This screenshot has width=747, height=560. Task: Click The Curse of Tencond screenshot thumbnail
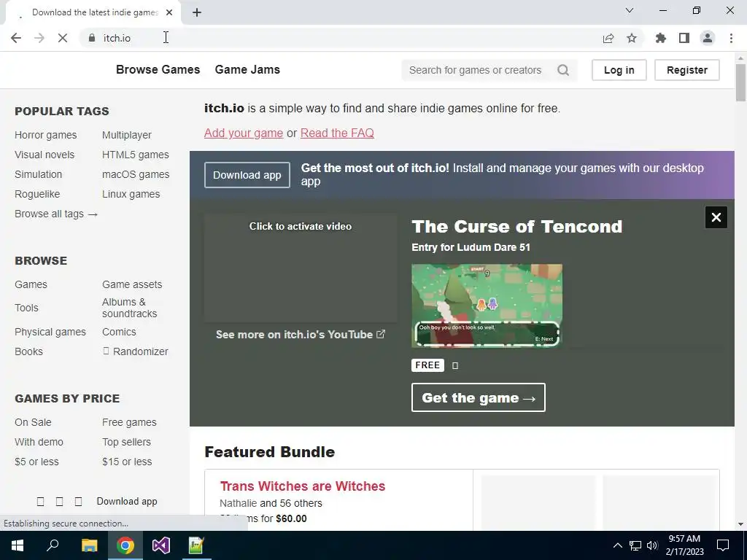point(487,306)
